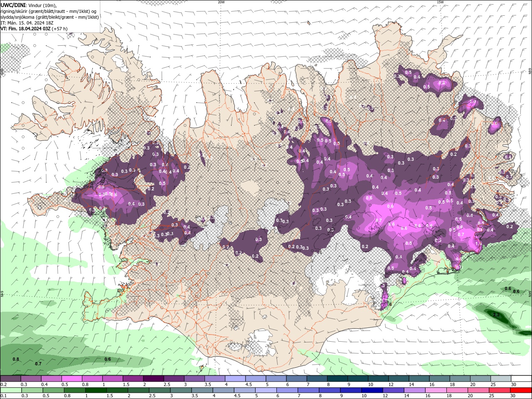Pick snow legend swatch between 0.5 and 0.8
532x399 pixels.
(x=72, y=379)
